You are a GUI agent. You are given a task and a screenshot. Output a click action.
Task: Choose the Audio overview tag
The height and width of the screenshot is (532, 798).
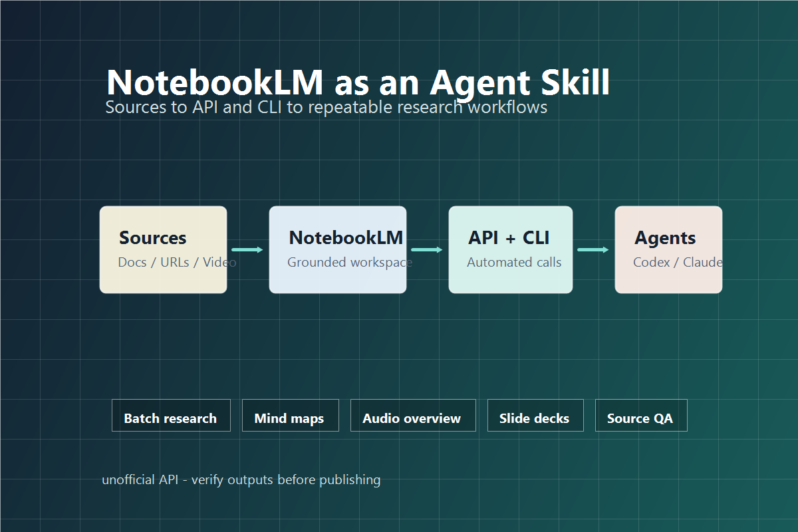coord(413,416)
